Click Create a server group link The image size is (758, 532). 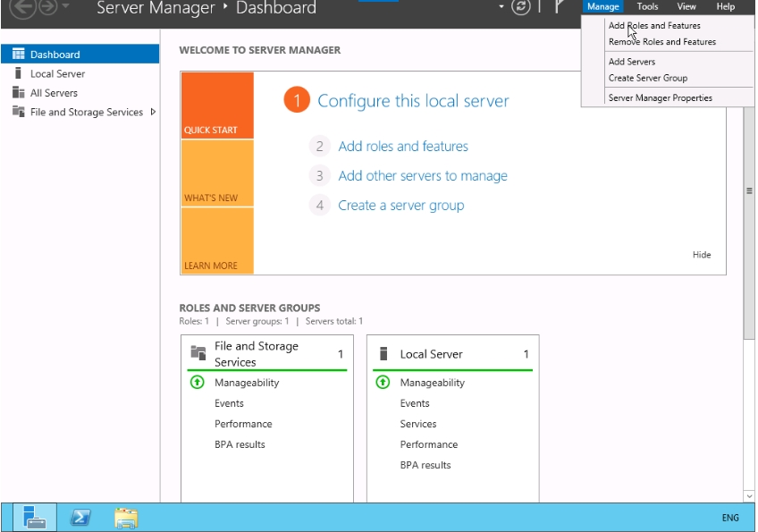(400, 206)
